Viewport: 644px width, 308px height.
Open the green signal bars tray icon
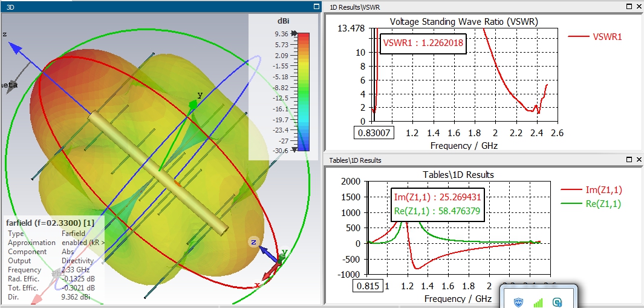click(538, 303)
